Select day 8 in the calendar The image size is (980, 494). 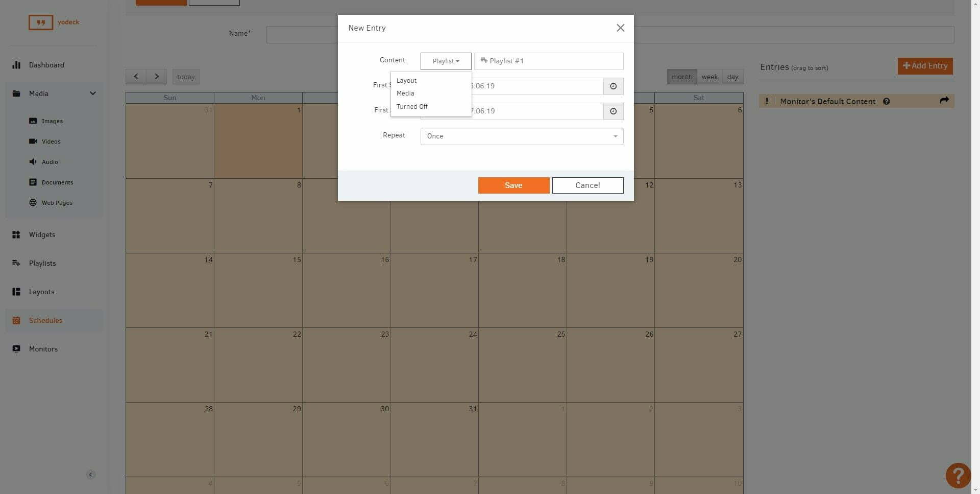[x=258, y=216]
